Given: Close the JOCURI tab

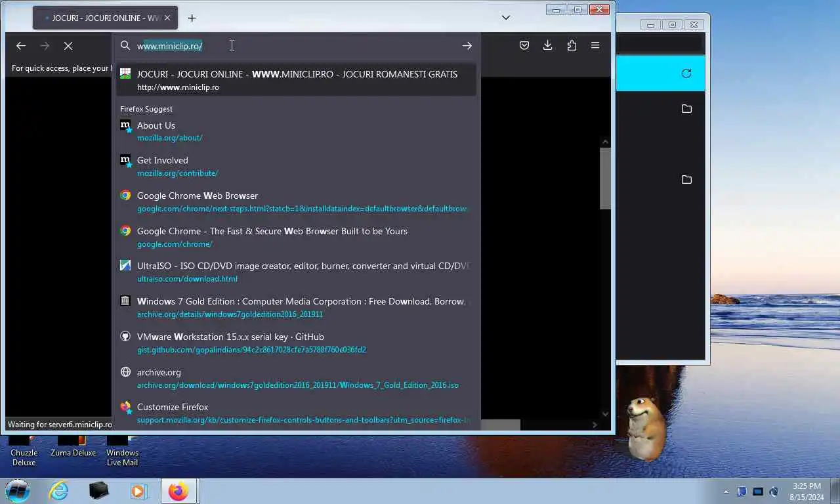Looking at the screenshot, I should click(167, 18).
